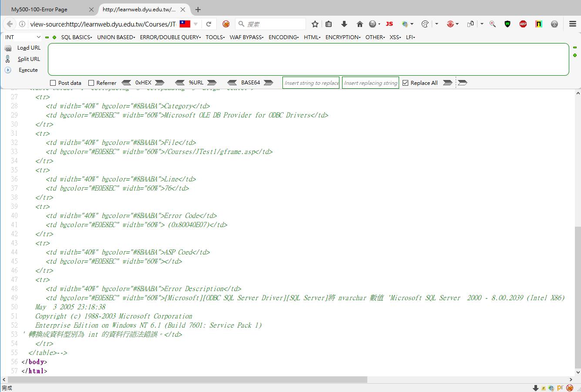Image resolution: width=581 pixels, height=392 pixels.
Task: Open address bar history dropdown arrow
Action: click(x=196, y=24)
